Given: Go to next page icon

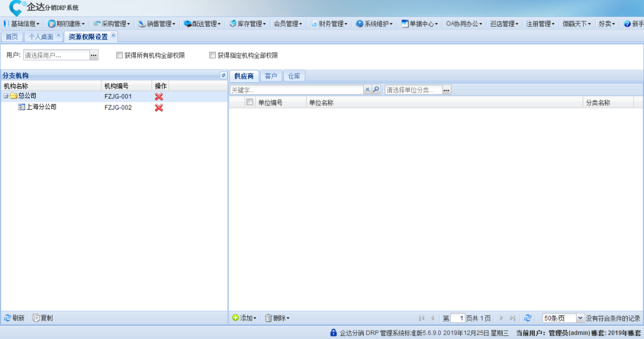Looking at the screenshot, I should pyautogui.click(x=501, y=318).
